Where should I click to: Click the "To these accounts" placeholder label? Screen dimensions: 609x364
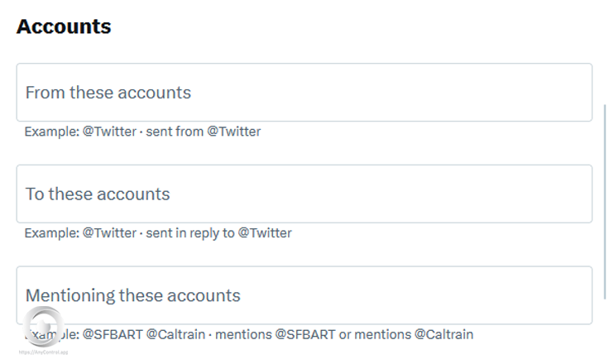(x=98, y=194)
